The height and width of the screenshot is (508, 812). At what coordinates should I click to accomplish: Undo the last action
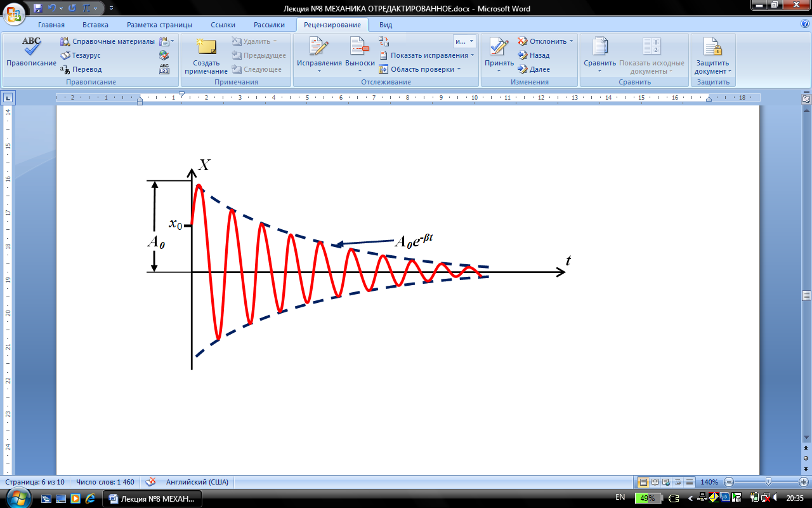coord(53,8)
